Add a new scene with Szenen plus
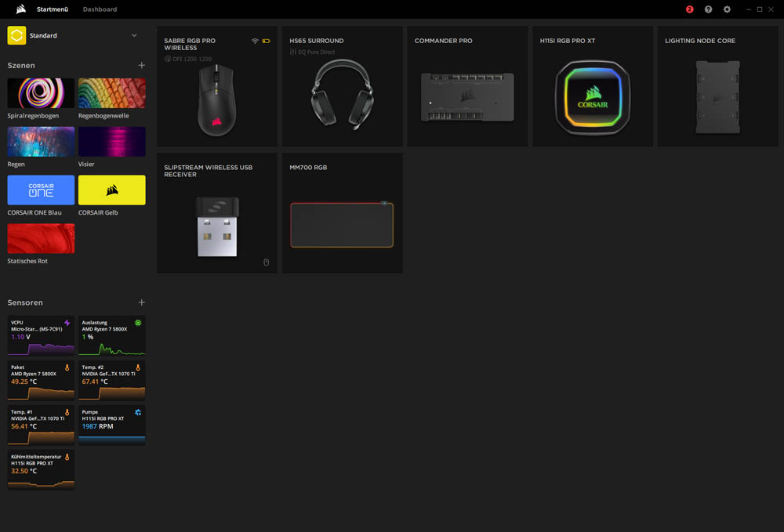This screenshot has height=532, width=784. coord(141,66)
